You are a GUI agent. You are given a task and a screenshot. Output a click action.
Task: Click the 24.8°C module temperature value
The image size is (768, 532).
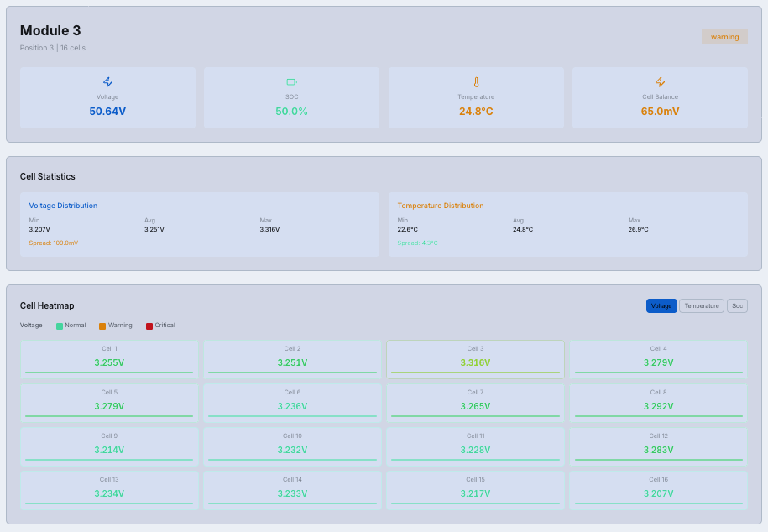click(x=476, y=112)
